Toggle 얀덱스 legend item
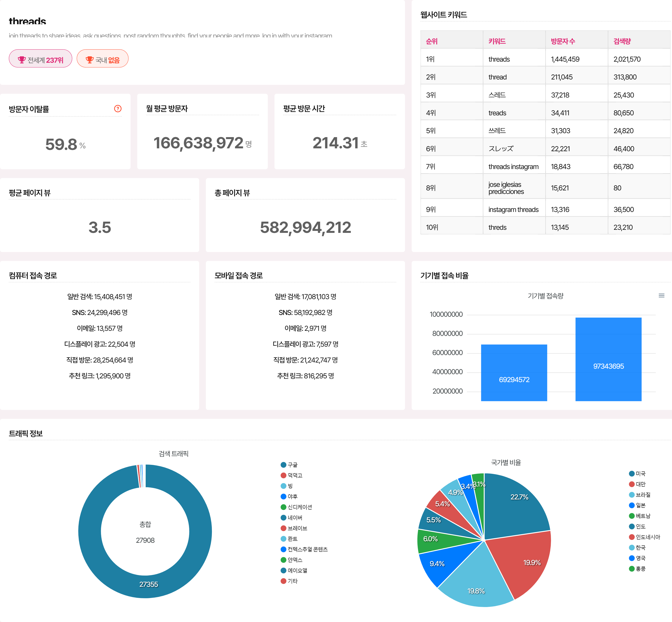This screenshot has height=622, width=672. [291, 560]
